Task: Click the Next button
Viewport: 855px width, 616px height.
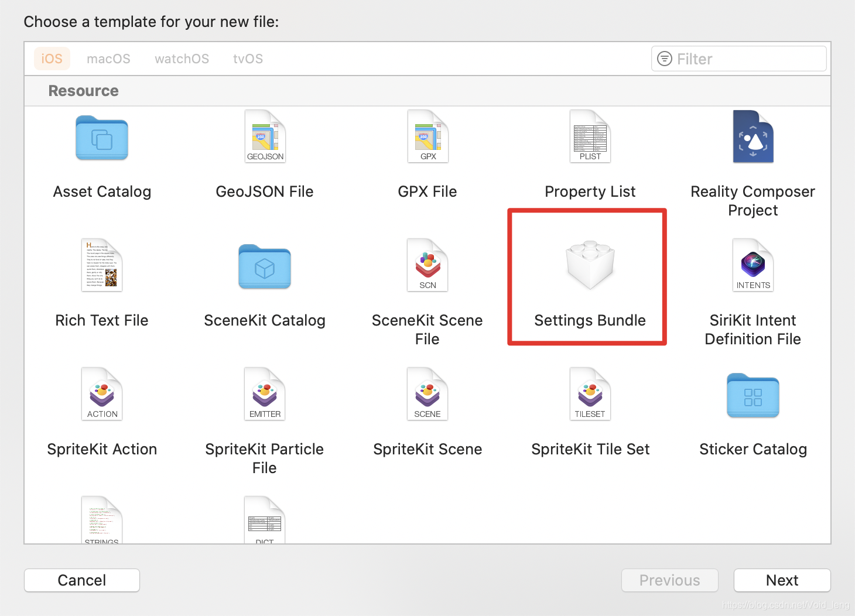Action: click(x=782, y=580)
